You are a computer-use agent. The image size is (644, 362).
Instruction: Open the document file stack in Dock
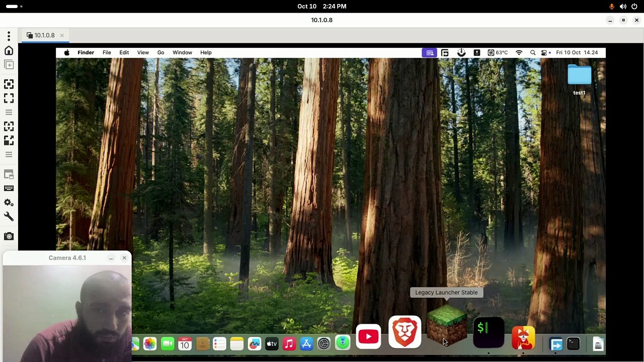point(598,344)
